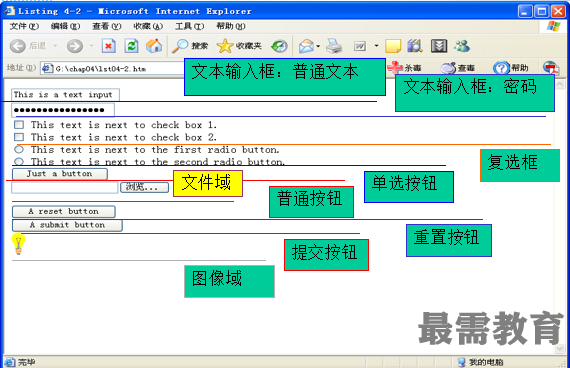570x368 pixels.
Task: Click the Back arrow icon
Action: coord(17,46)
